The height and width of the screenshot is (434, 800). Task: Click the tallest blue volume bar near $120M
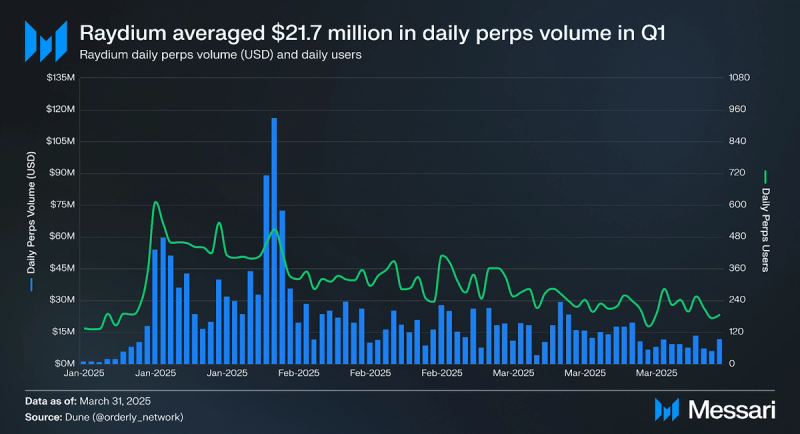click(x=274, y=241)
